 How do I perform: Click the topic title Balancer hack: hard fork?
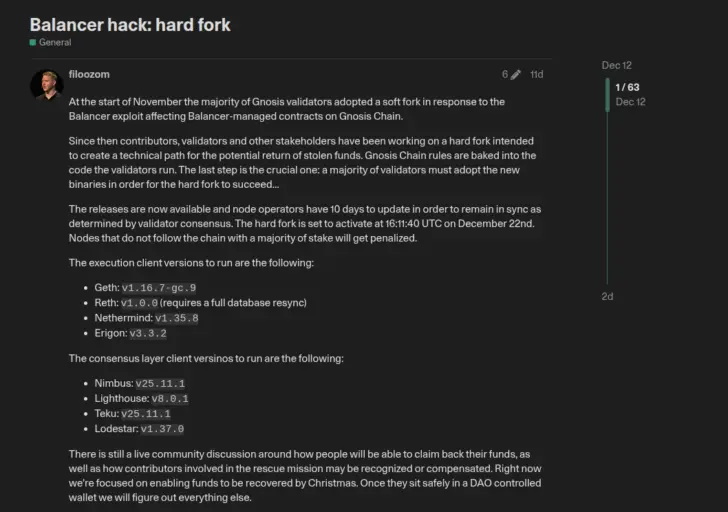130,23
